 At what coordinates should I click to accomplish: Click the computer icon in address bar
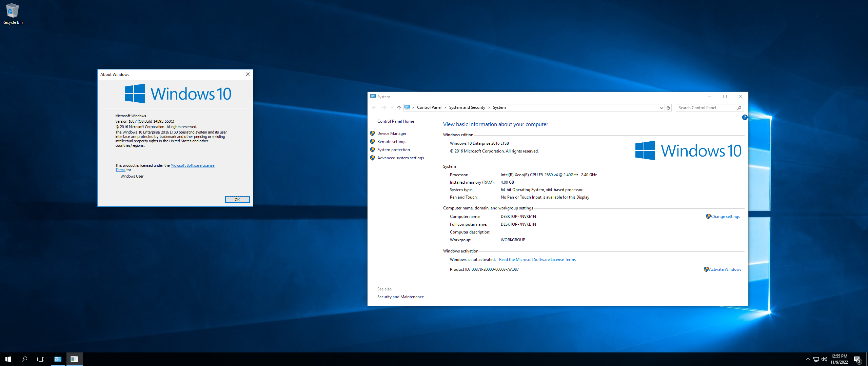click(x=407, y=107)
